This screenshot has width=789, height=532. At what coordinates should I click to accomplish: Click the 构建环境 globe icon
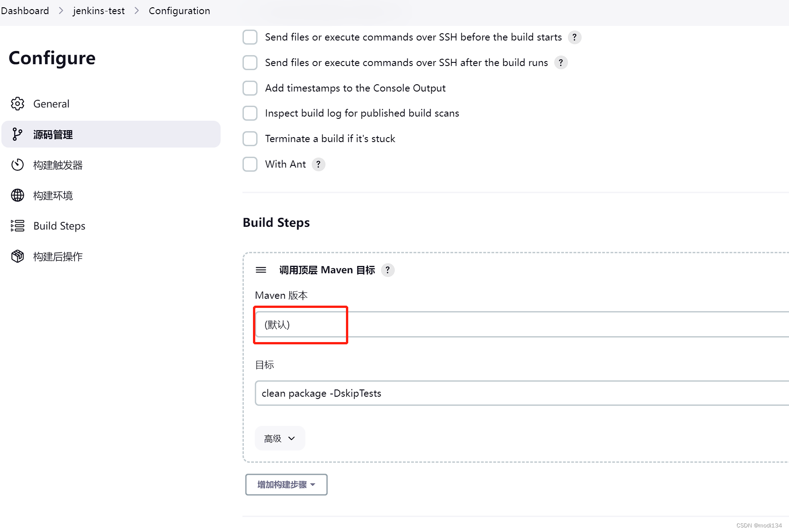point(17,195)
